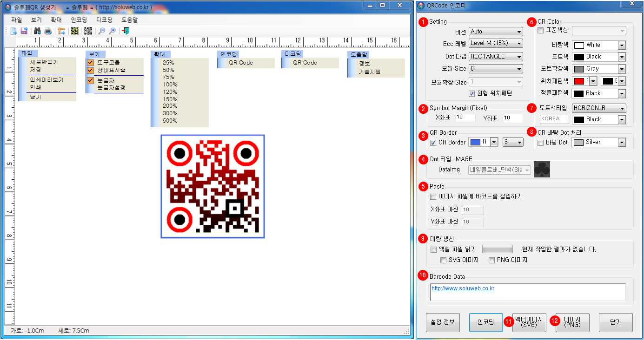Click the yellow QR encode toolbar icon
The height and width of the screenshot is (340, 644).
(74, 31)
